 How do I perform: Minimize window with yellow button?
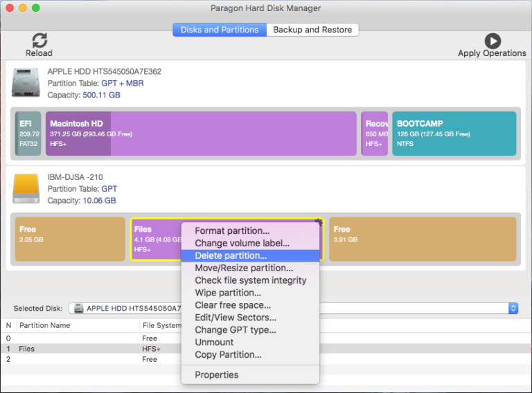23,8
